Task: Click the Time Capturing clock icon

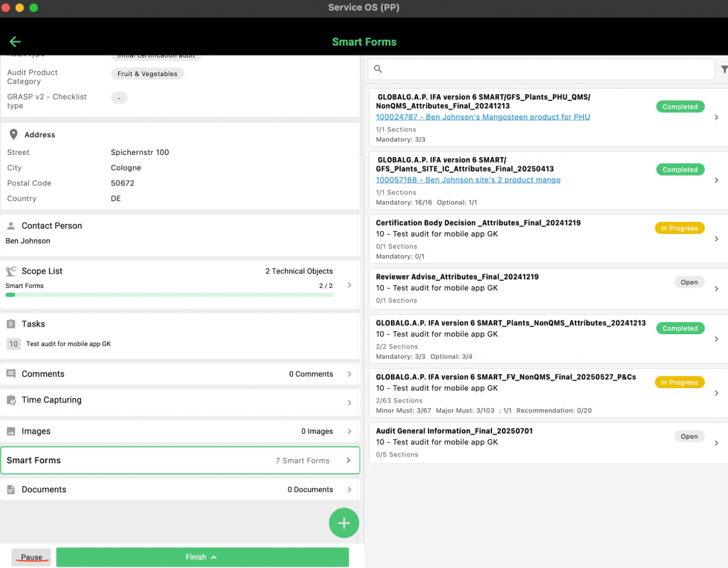Action: coord(11,400)
